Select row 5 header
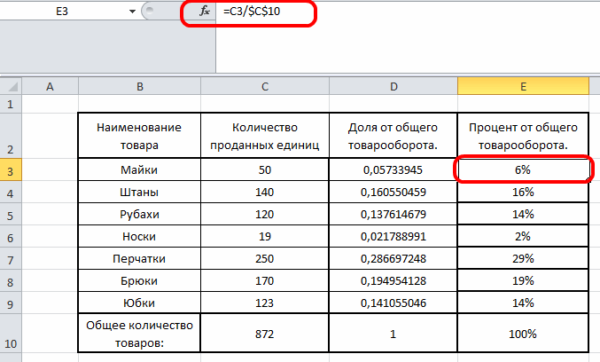 coord(11,214)
